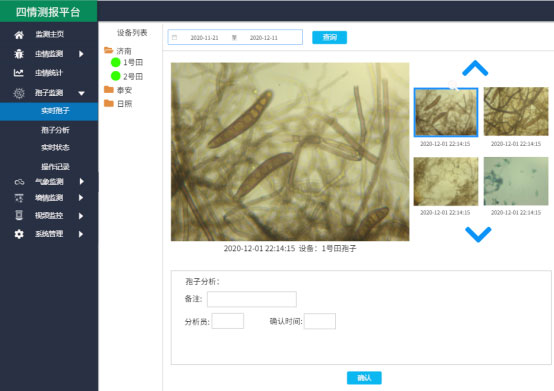Screen dimensions: 554x391
Task: Select the 日照 tree node
Action: tap(124, 103)
